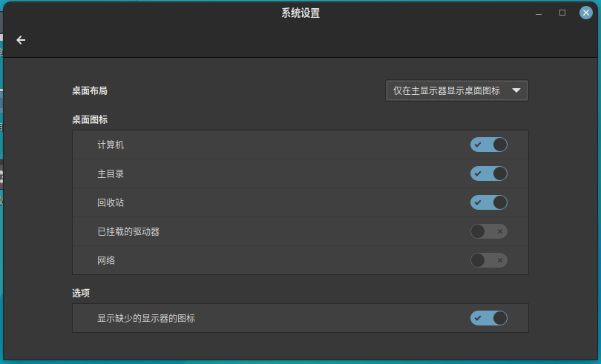Enable the 已挂载的驱动器 switch
The width and height of the screenshot is (601, 364).
click(488, 231)
